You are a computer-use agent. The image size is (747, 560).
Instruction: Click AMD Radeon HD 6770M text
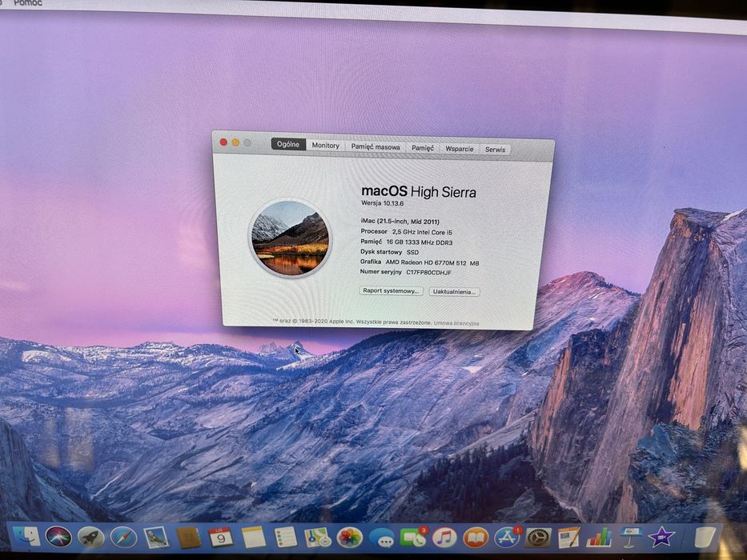pyautogui.click(x=432, y=262)
